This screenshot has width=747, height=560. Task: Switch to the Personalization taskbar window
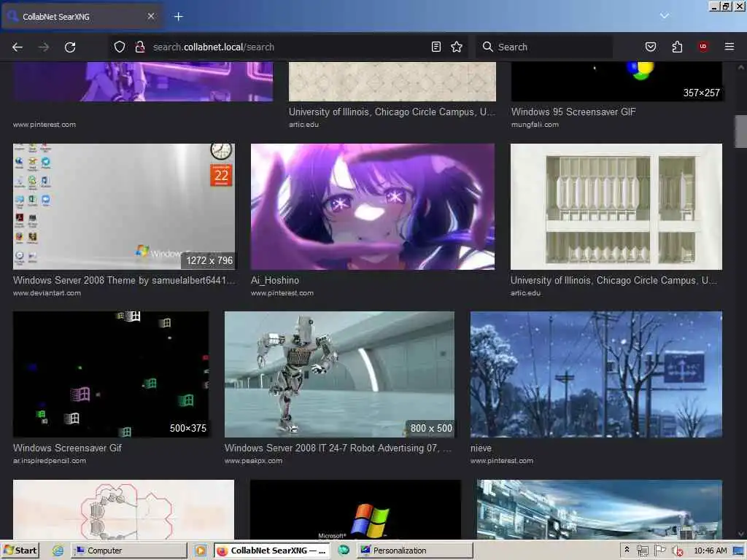[x=415, y=551]
